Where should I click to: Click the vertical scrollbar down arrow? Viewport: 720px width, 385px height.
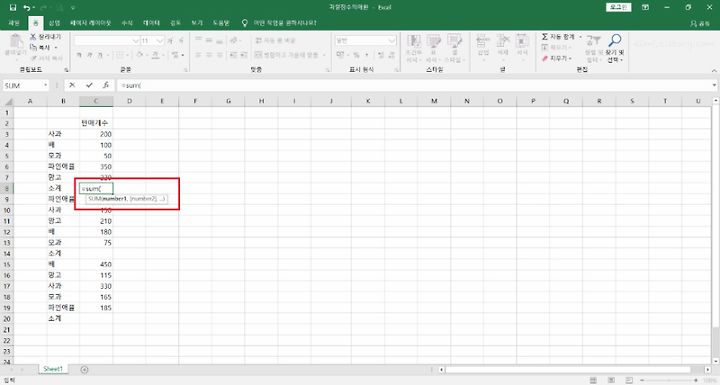[x=716, y=362]
